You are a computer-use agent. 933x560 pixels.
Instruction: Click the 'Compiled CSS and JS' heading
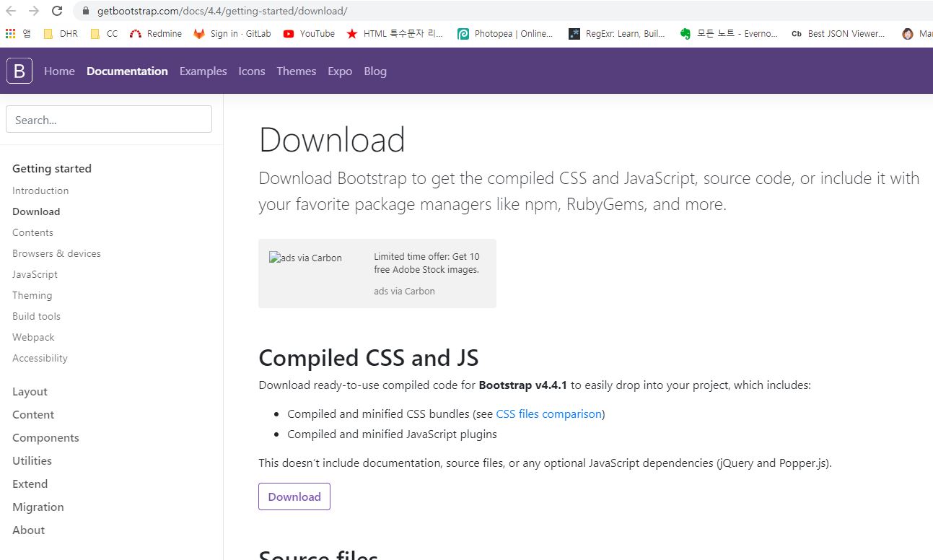click(369, 358)
